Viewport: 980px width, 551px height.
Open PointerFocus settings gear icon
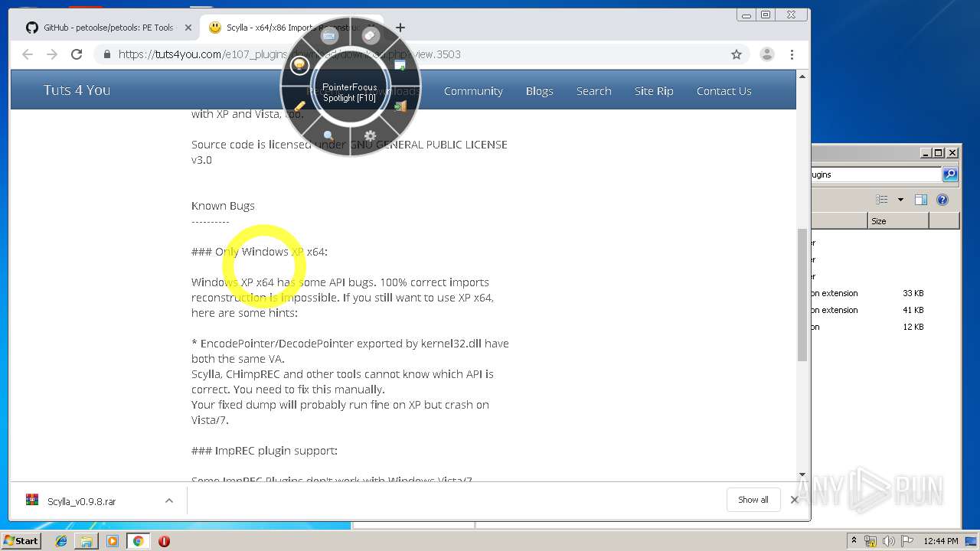coord(371,136)
